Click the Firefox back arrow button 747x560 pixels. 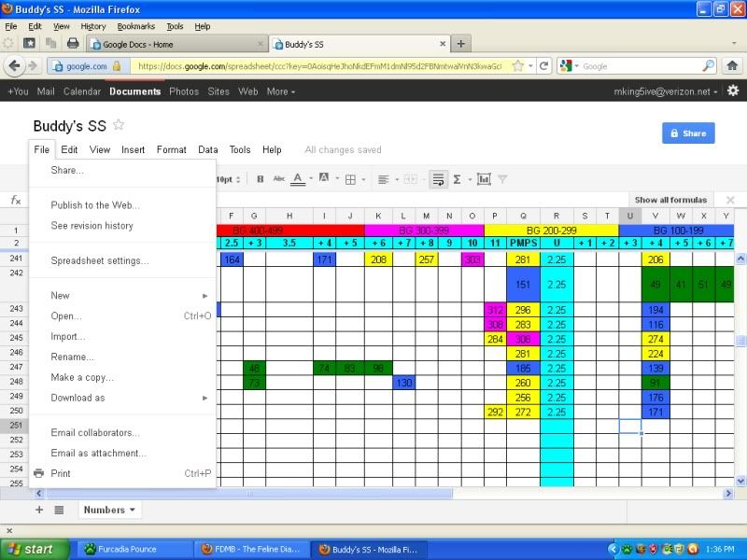pos(14,65)
